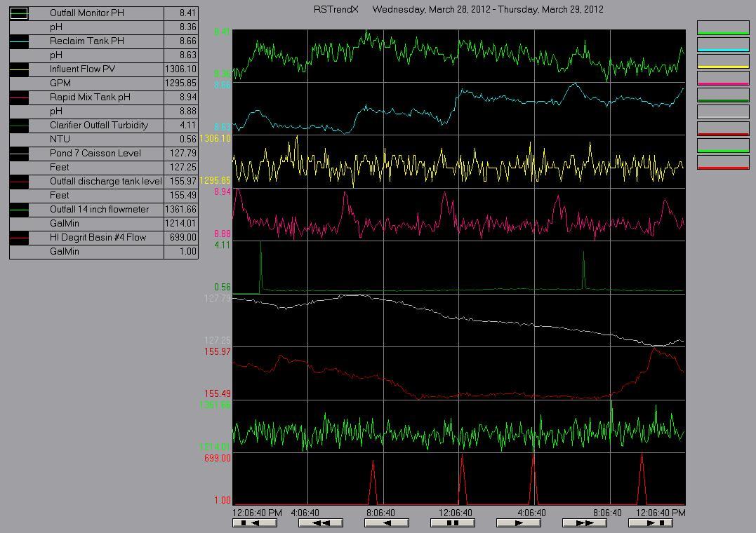Click the first red Degrit Basin flow peak
756x533 pixels.
coord(373,482)
